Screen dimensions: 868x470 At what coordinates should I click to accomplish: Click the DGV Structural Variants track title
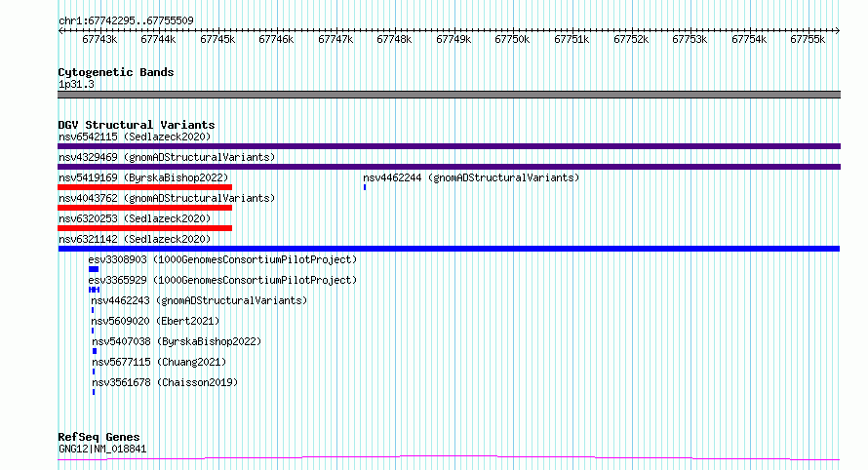pyautogui.click(x=137, y=125)
